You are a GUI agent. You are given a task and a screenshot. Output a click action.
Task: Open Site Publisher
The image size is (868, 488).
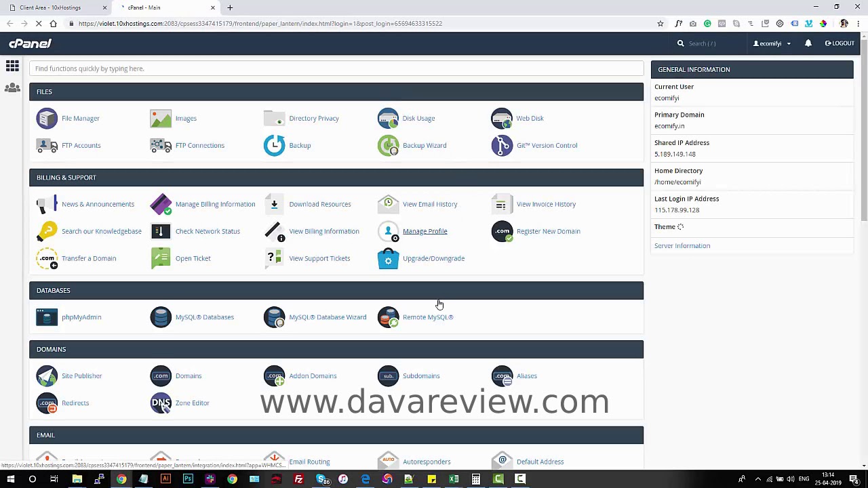[x=81, y=375]
